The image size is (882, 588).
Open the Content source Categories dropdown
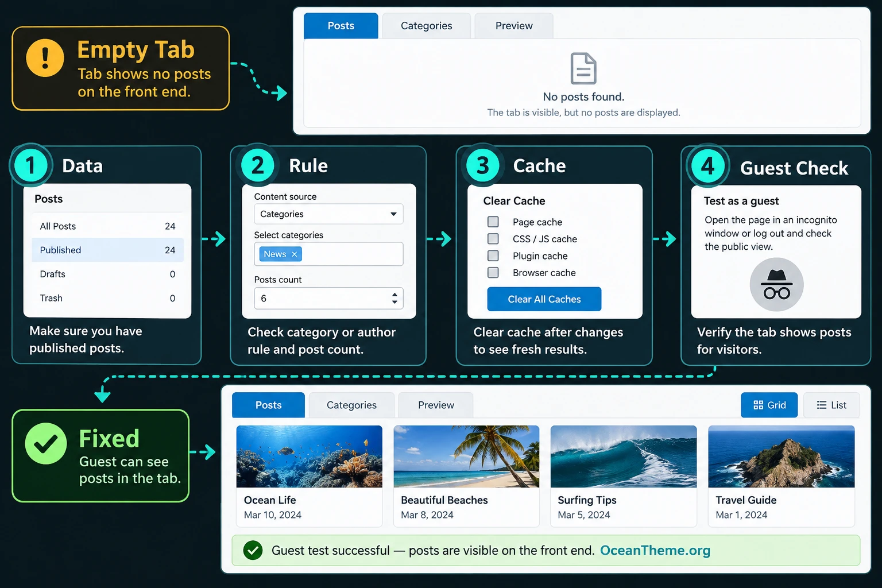coord(328,214)
